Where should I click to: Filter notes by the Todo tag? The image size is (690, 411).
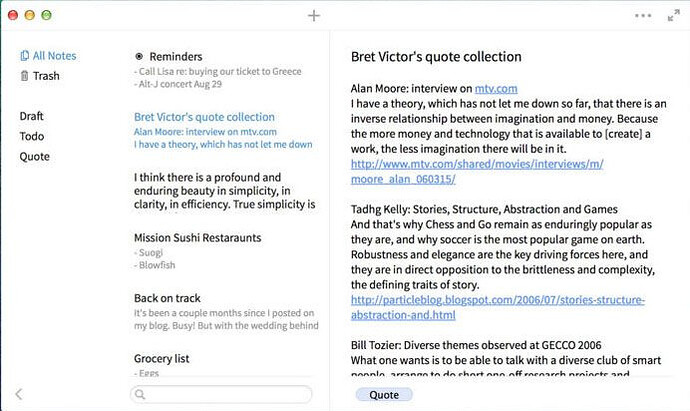(31, 136)
